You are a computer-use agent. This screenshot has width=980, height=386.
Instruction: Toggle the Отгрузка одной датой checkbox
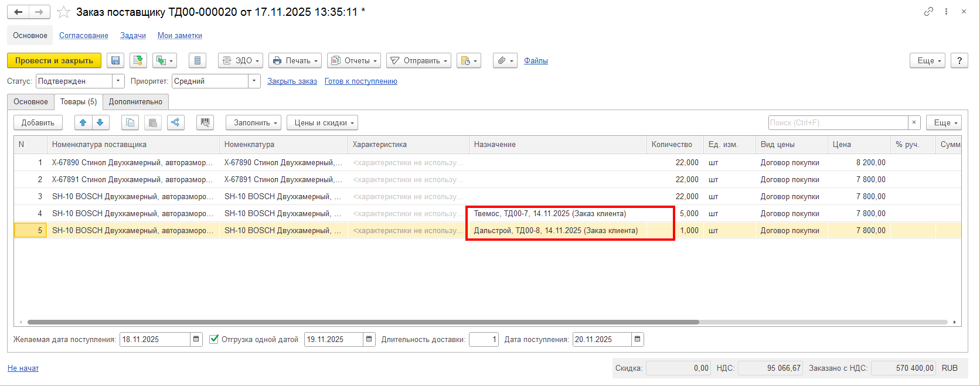[x=214, y=339]
